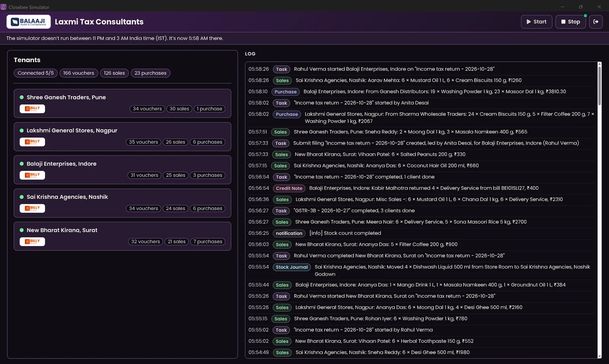Click the Purchase tag on the 05:58:10 log entry
Viewport: 609px width, 364px height.
click(x=285, y=92)
